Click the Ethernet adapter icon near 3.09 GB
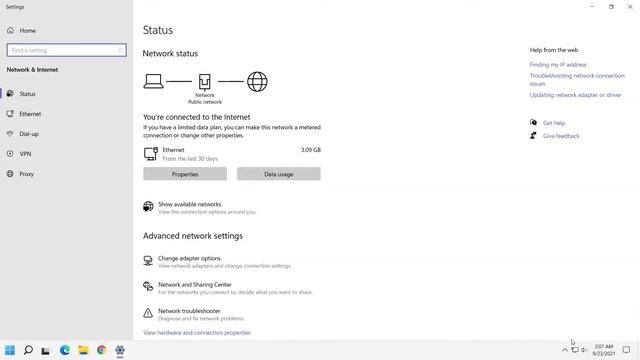The image size is (640, 360). [151, 154]
